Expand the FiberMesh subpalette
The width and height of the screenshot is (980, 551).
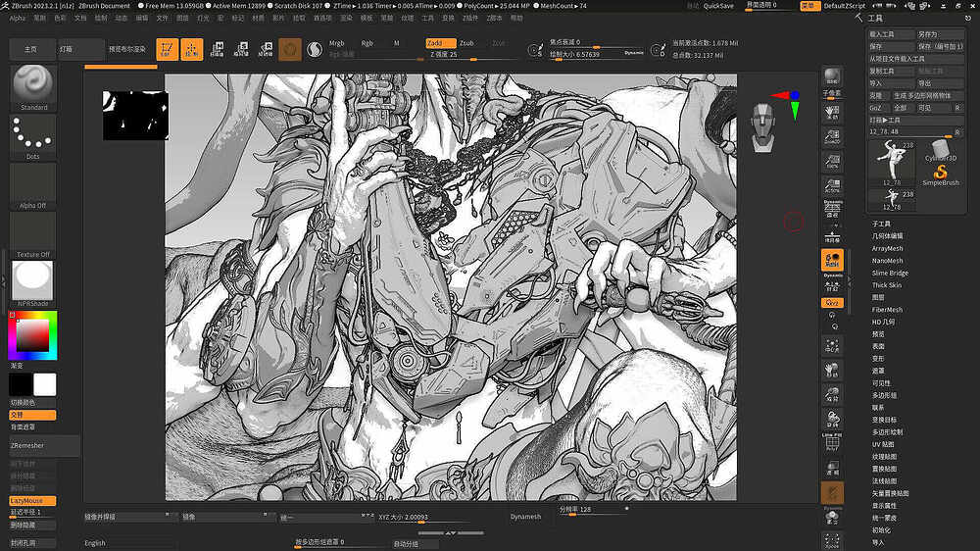887,310
